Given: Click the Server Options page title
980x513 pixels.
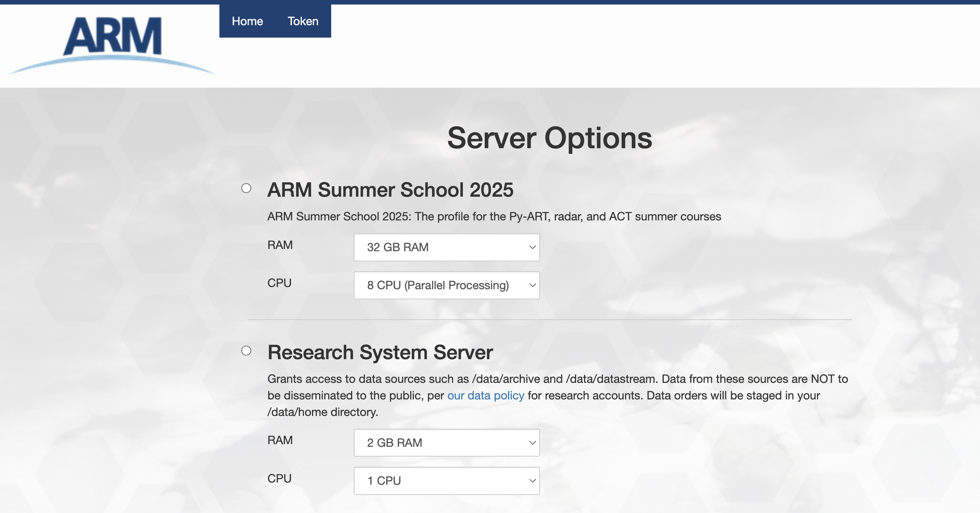Looking at the screenshot, I should tap(549, 138).
